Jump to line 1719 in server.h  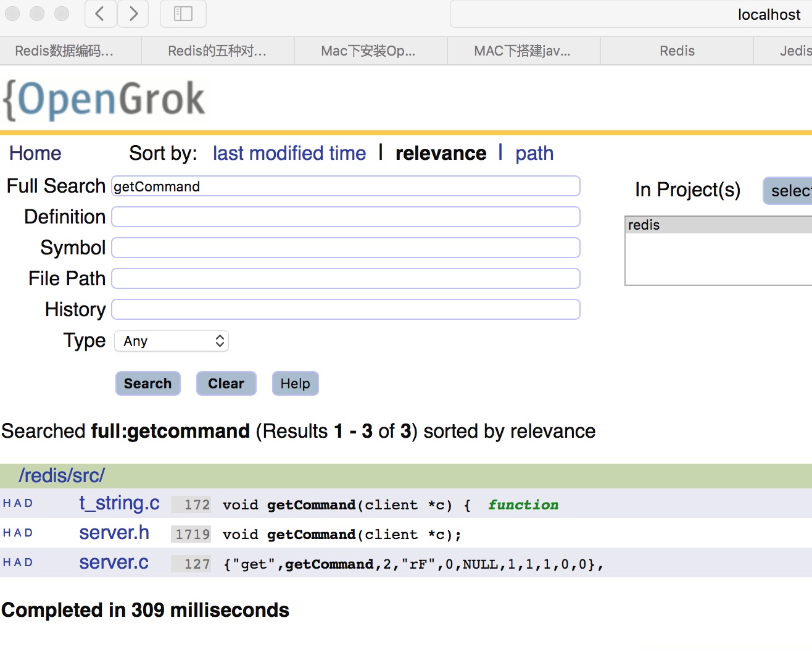point(191,534)
